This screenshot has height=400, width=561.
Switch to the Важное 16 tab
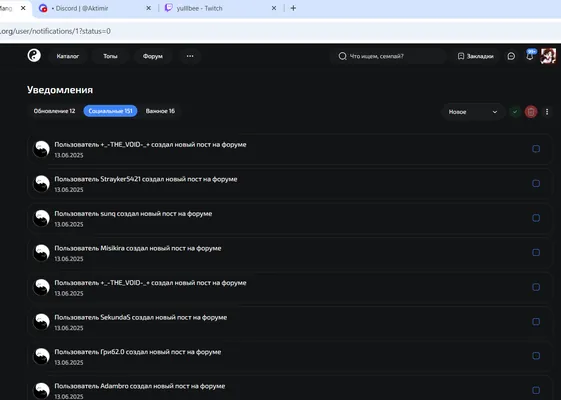pos(160,111)
